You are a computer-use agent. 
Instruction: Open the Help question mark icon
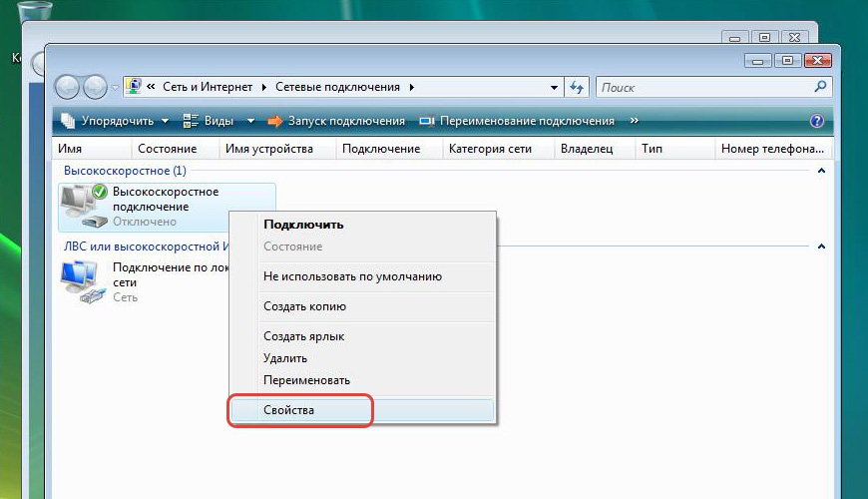coord(817,121)
